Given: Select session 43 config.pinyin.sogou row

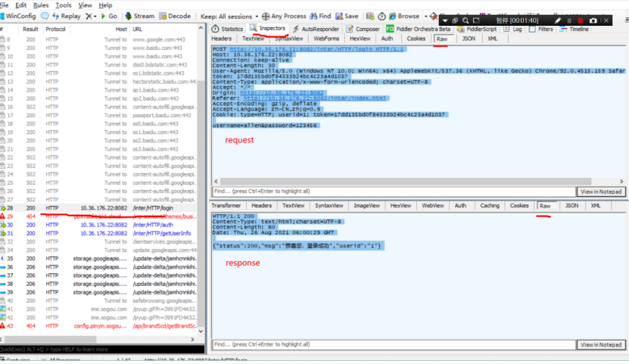Looking at the screenshot, I should point(98,326).
